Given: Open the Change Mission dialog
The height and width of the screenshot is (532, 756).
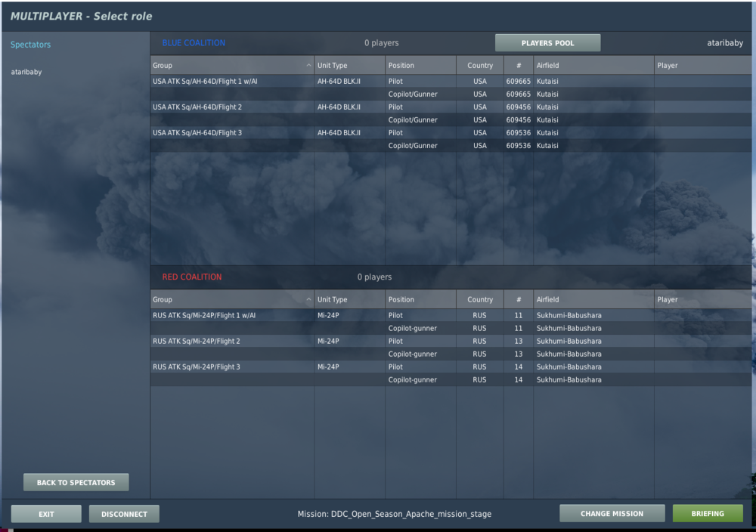Looking at the screenshot, I should point(612,514).
